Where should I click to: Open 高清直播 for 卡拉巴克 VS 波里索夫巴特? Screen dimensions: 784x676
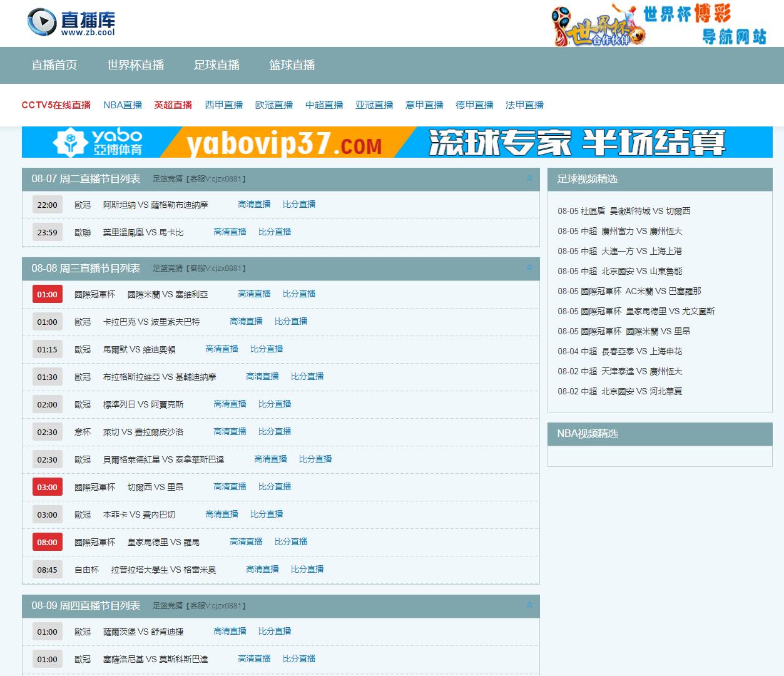pos(246,322)
